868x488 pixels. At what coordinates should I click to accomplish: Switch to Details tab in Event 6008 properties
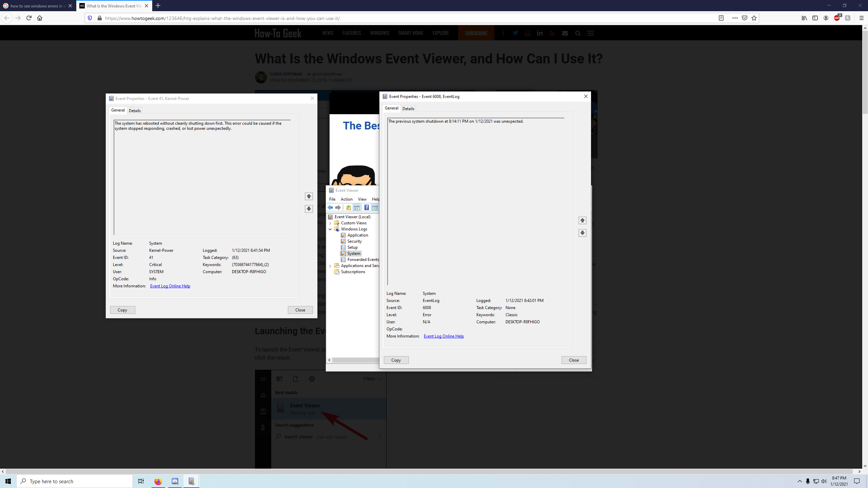[x=408, y=109]
